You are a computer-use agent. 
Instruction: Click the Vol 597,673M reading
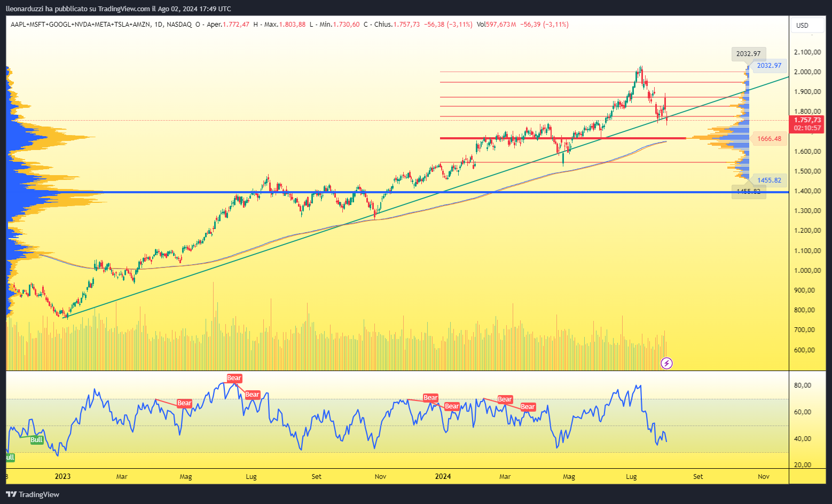497,25
